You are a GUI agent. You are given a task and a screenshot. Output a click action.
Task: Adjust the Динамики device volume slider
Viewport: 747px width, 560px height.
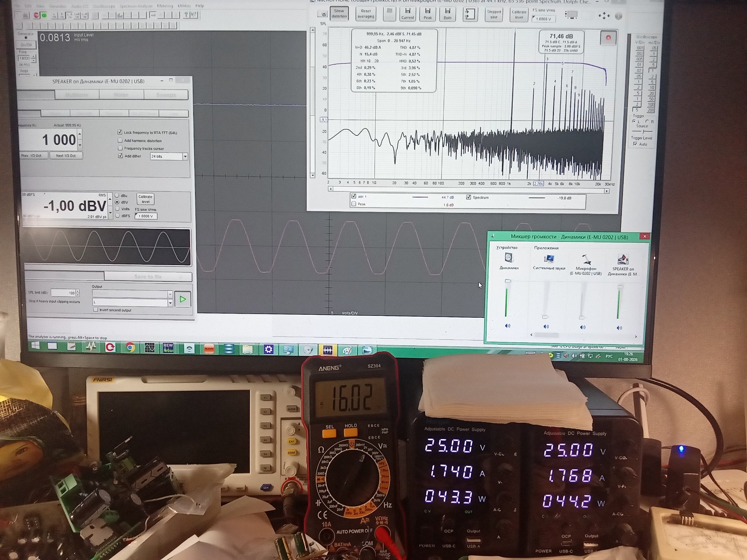point(508,281)
